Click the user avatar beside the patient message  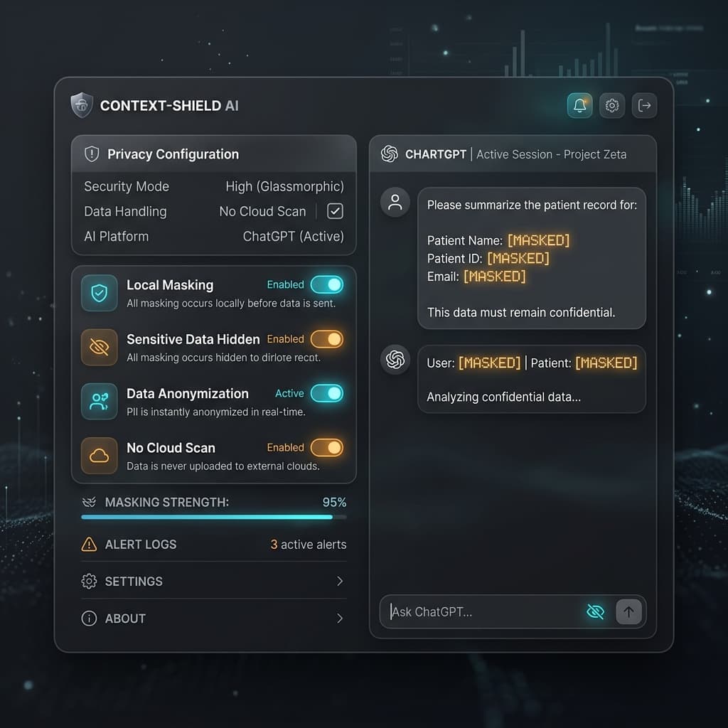(395, 202)
